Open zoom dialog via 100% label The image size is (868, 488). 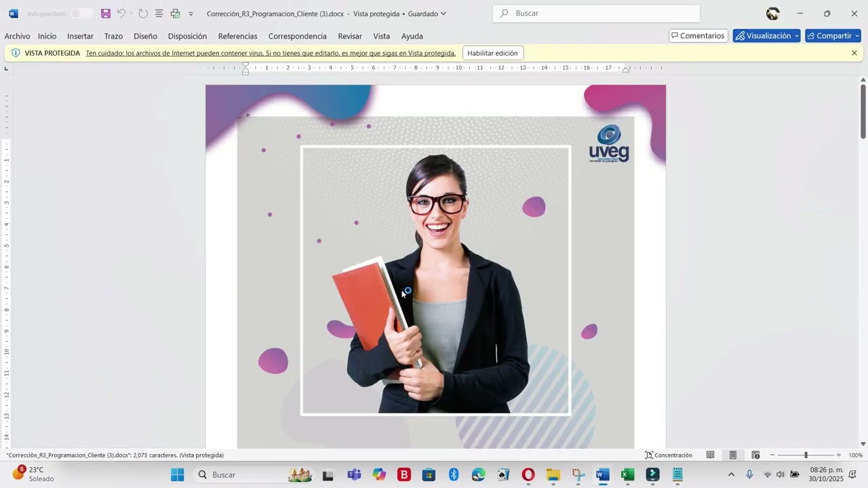click(856, 455)
